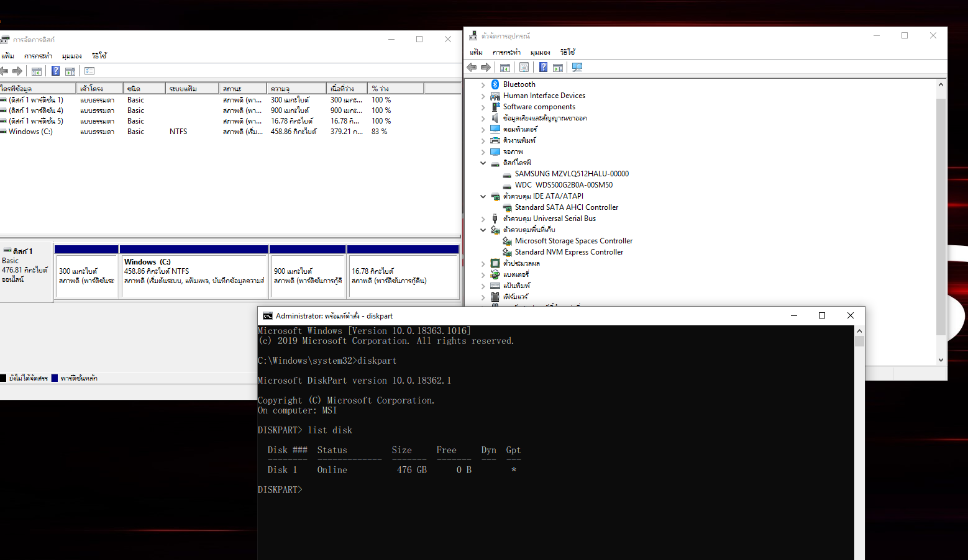
Task: Select Standard NVM Express Controller entry
Action: 568,252
